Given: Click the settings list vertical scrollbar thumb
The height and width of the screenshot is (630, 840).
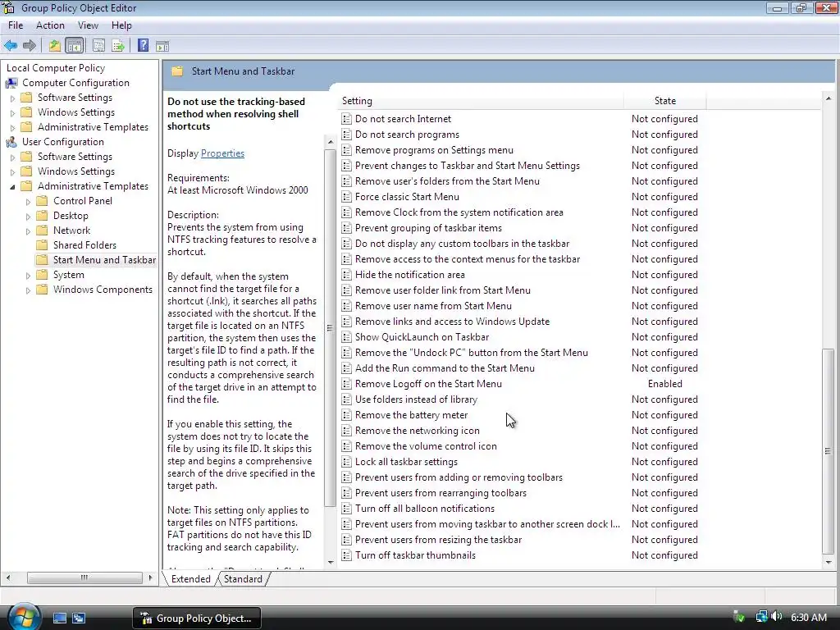Looking at the screenshot, I should 829,451.
